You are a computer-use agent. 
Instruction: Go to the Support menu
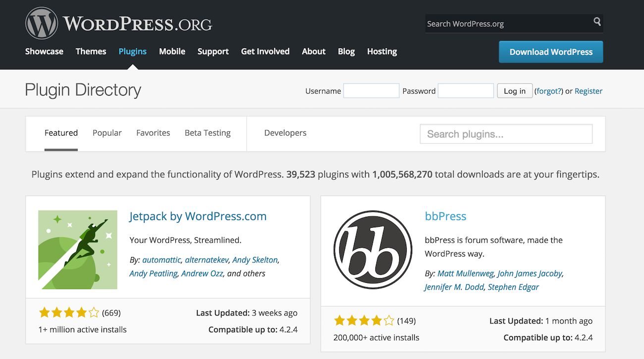(x=213, y=51)
